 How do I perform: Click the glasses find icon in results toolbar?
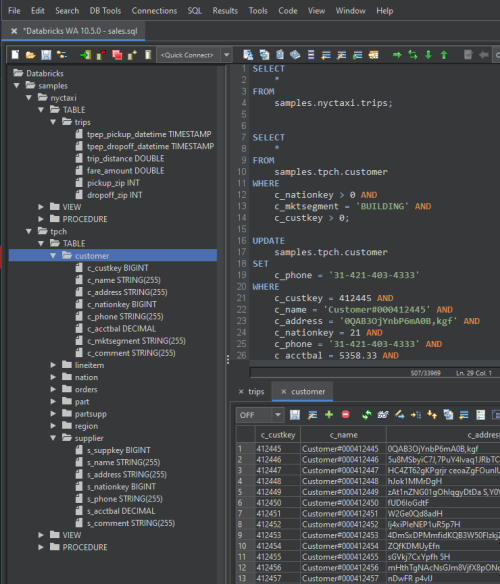pyautogui.click(x=383, y=415)
